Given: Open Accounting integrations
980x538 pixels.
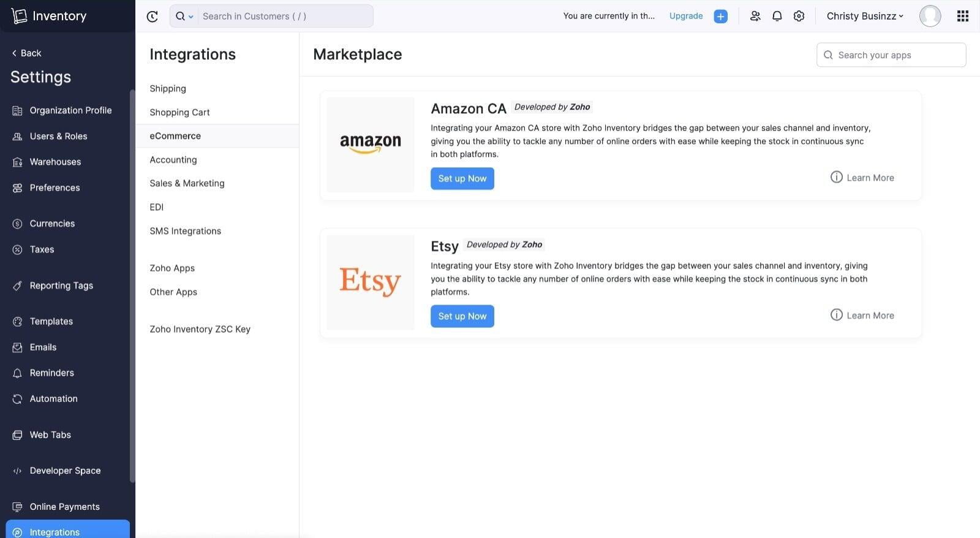Looking at the screenshot, I should (x=173, y=159).
